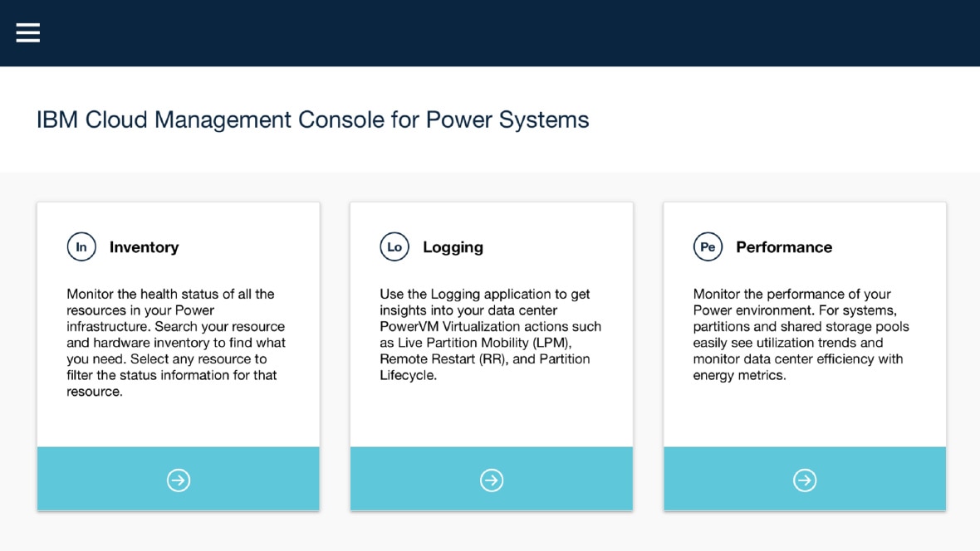Click the IBM Cloud Management Console heading
Image resolution: width=980 pixels, height=551 pixels.
(312, 120)
